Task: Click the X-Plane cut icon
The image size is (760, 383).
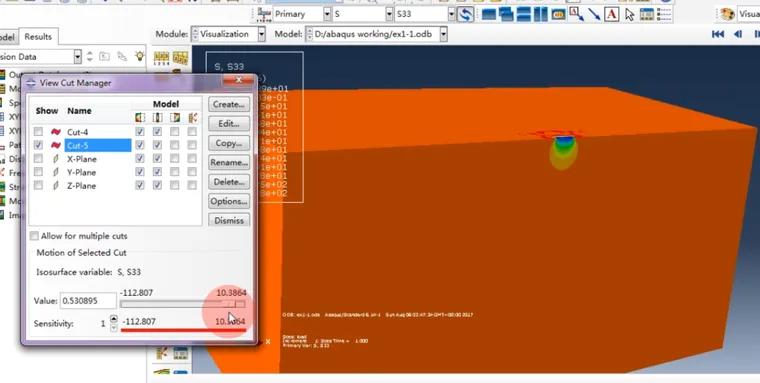Action: 56,159
